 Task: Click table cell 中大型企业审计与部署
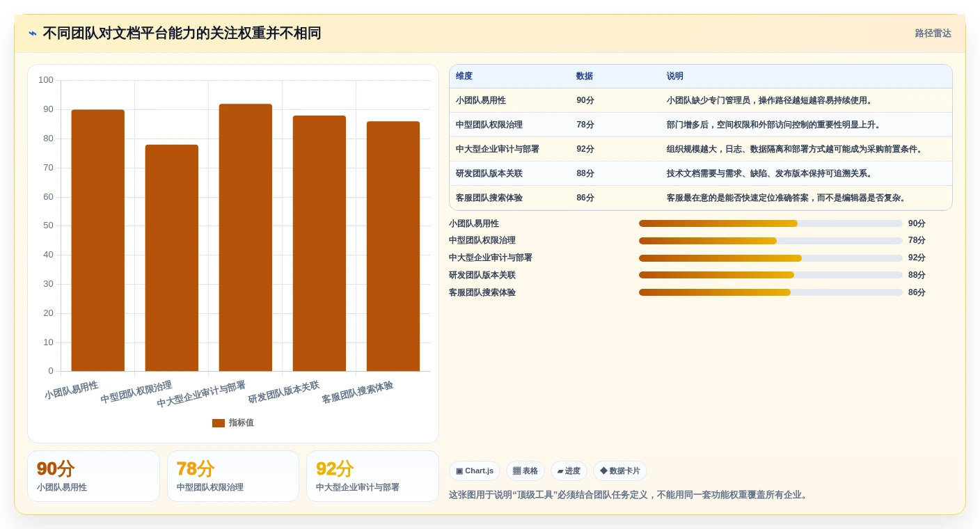click(x=498, y=149)
